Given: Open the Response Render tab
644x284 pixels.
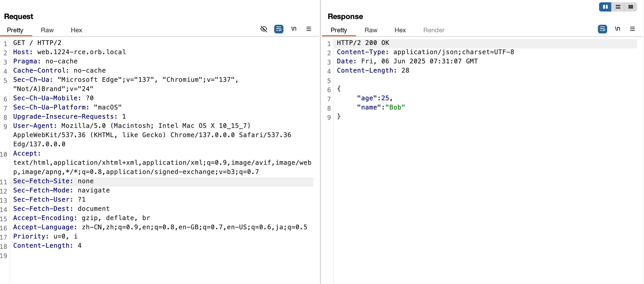Looking at the screenshot, I should coord(434,30).
